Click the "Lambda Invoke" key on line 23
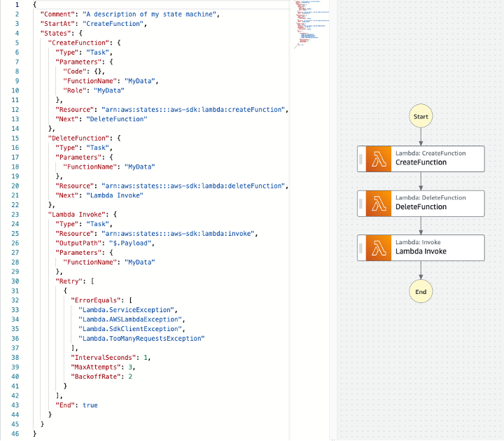 tap(76, 214)
